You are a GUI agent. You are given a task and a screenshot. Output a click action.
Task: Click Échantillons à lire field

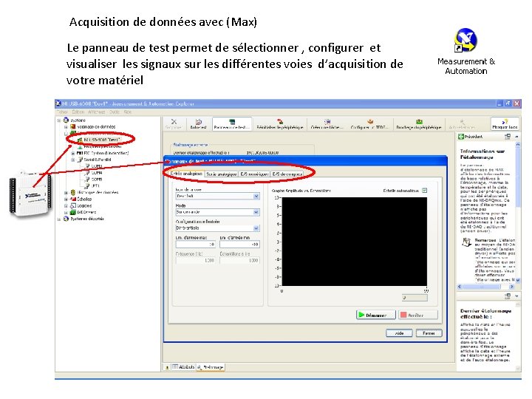[239, 260]
